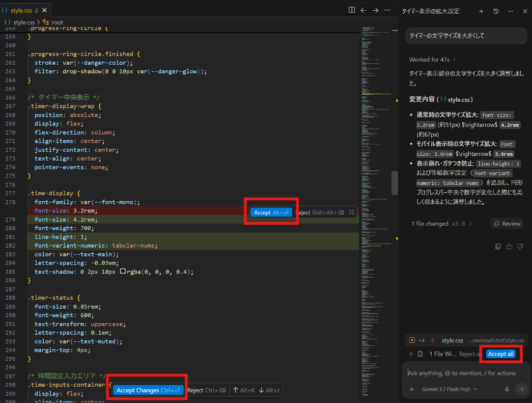Open the editor more actions ellipsis
532x403 pixels.
(387, 10)
